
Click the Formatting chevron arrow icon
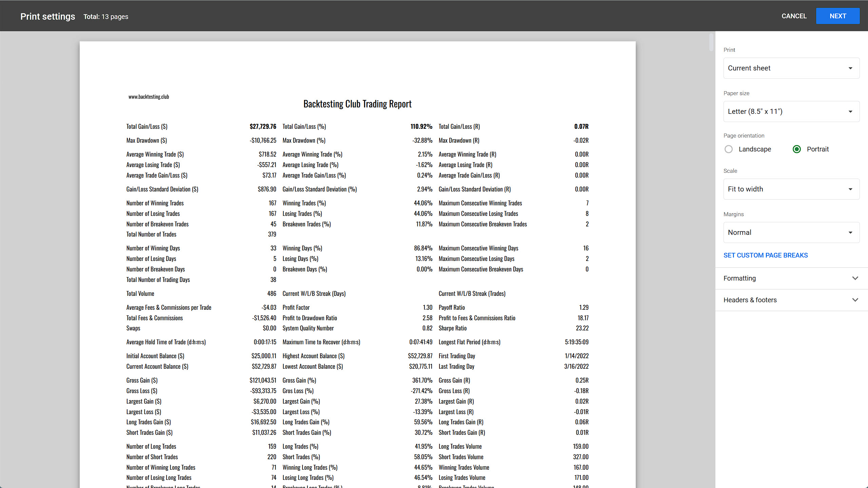[855, 278]
